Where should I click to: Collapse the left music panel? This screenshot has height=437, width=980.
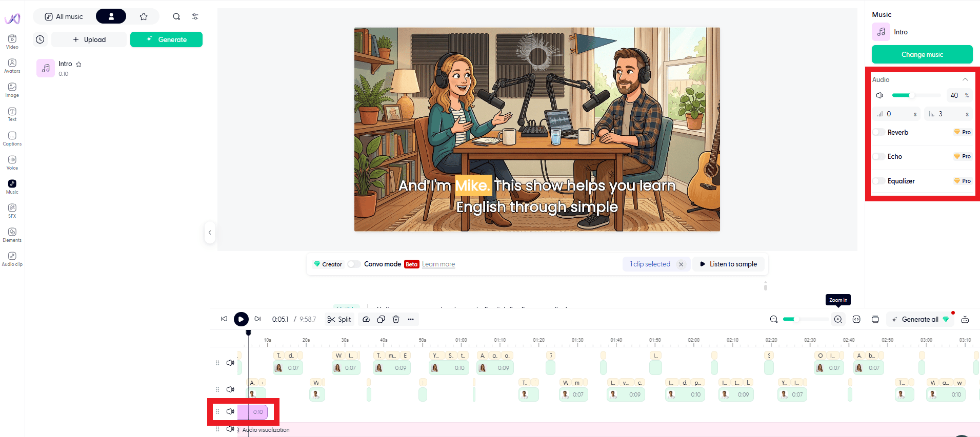(x=210, y=233)
